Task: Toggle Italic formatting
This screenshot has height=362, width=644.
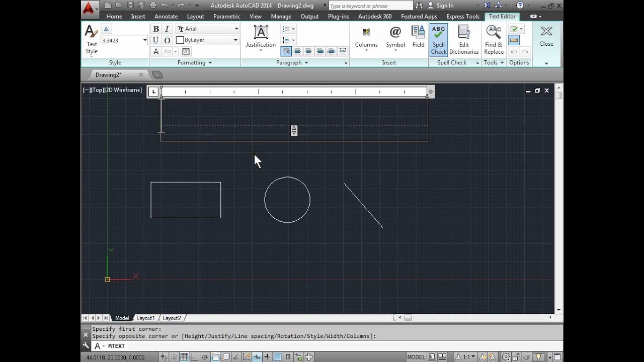Action: click(x=167, y=29)
